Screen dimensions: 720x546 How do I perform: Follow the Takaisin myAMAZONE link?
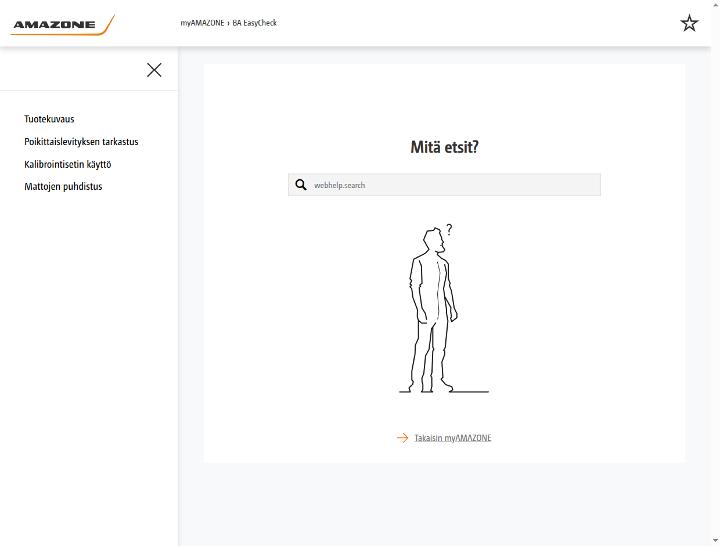pyautogui.click(x=453, y=438)
